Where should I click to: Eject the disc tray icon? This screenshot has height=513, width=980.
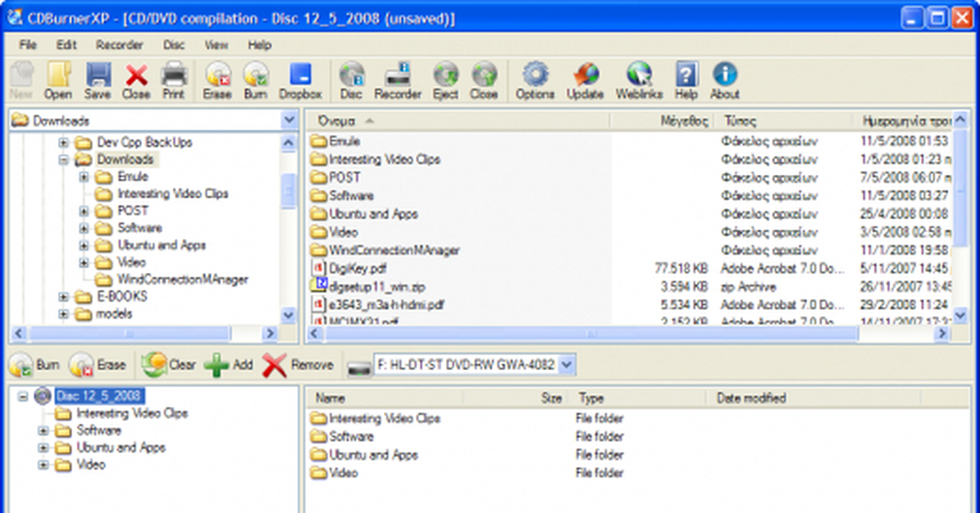pos(445,81)
